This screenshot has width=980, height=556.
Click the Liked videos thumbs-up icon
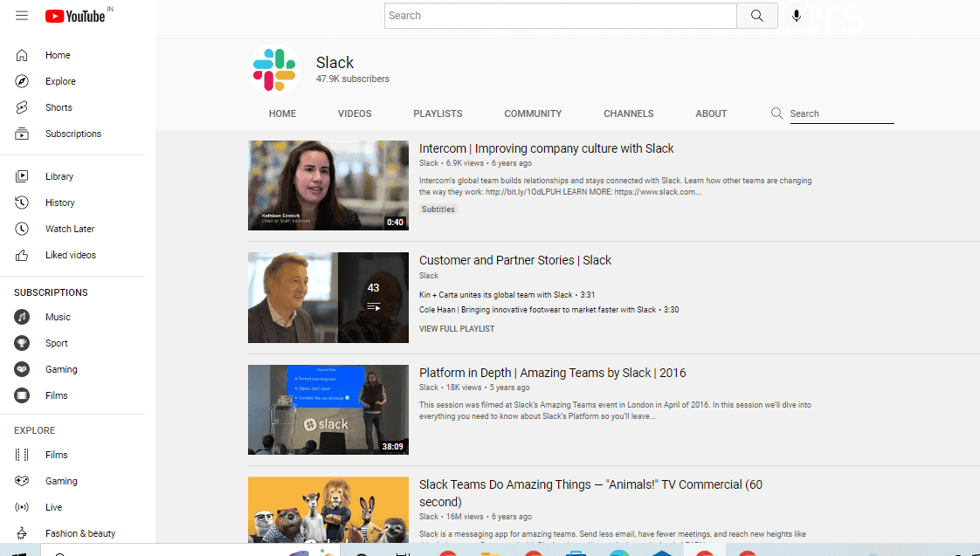22,255
